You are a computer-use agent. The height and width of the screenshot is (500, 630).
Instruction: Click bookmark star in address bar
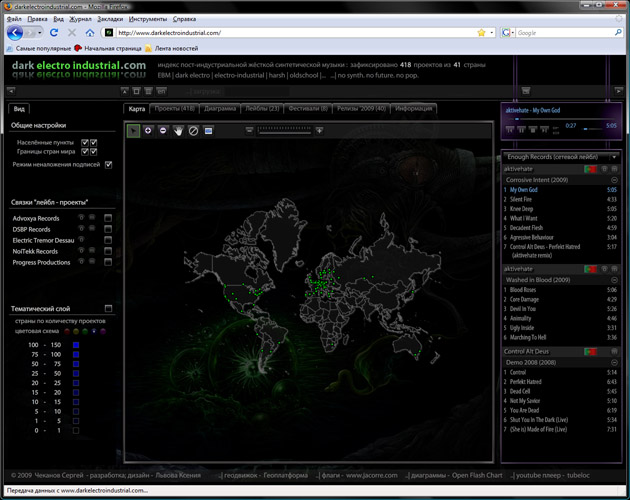(x=481, y=33)
